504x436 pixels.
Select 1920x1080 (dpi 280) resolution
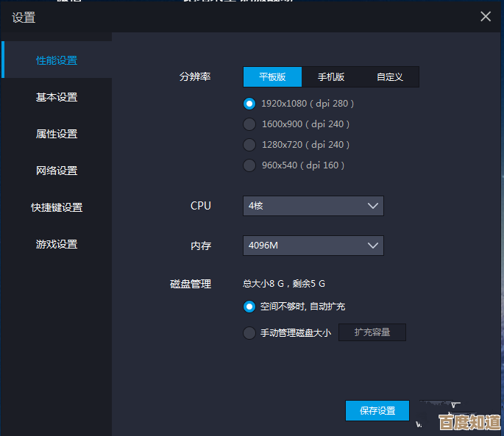(249, 104)
